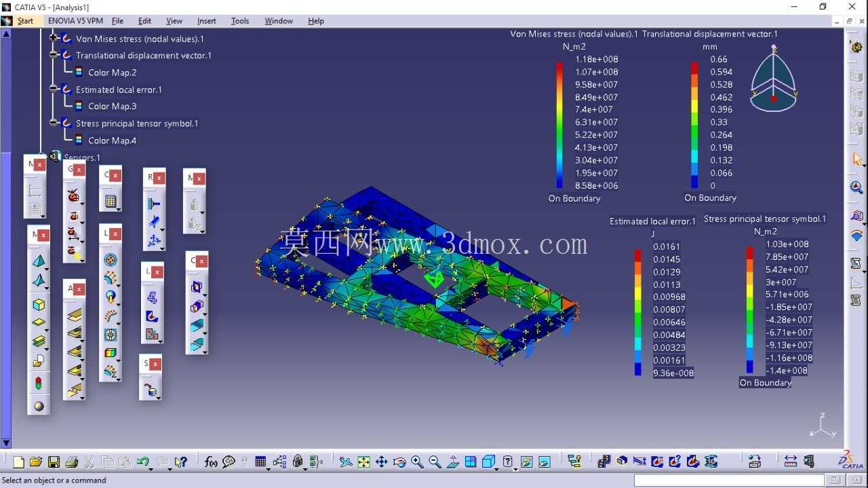
Task: Select the User-defined Restraint axis icon
Action: [154, 240]
